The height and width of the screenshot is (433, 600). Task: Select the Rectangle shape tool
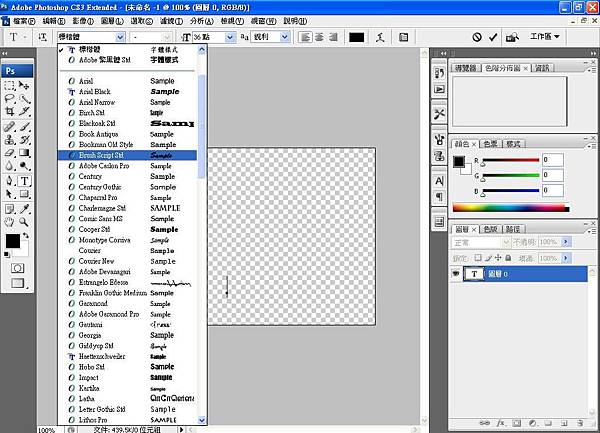(x=24, y=194)
